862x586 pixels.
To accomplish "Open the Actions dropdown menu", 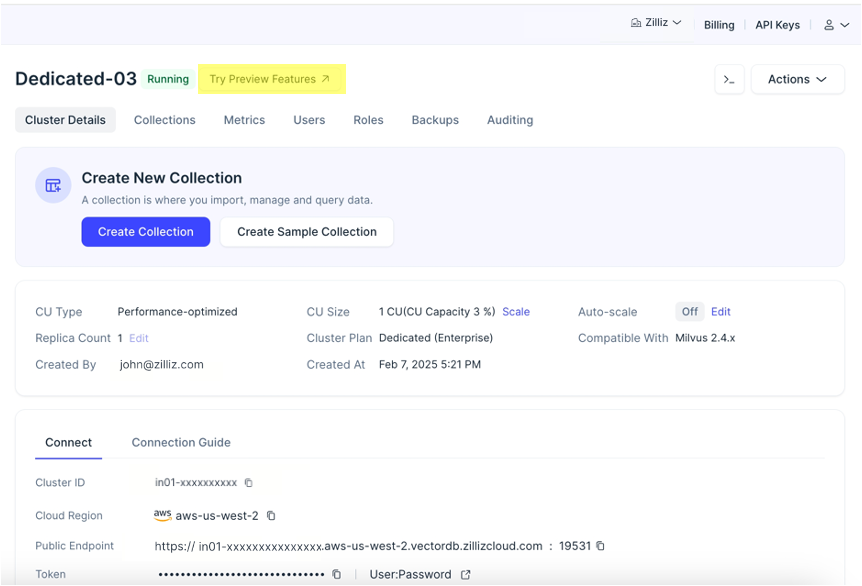I will (797, 79).
